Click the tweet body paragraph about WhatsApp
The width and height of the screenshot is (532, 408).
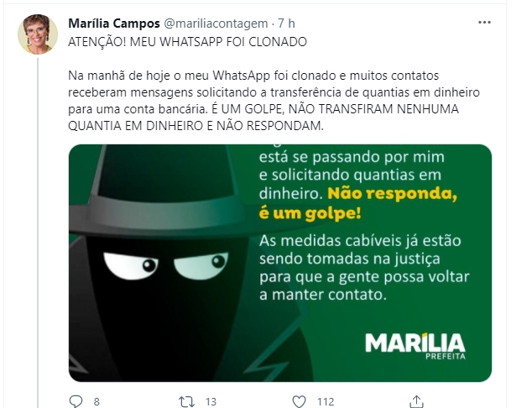point(274,101)
